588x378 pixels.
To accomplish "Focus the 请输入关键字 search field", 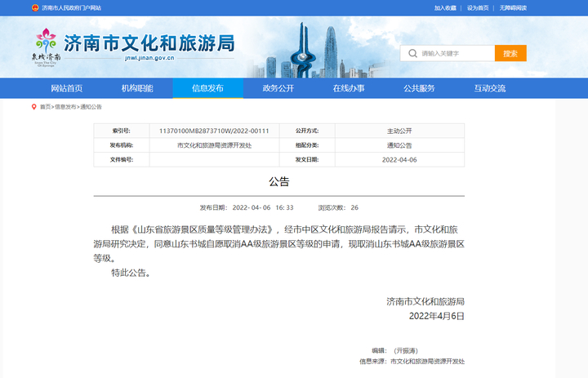I will point(455,53).
